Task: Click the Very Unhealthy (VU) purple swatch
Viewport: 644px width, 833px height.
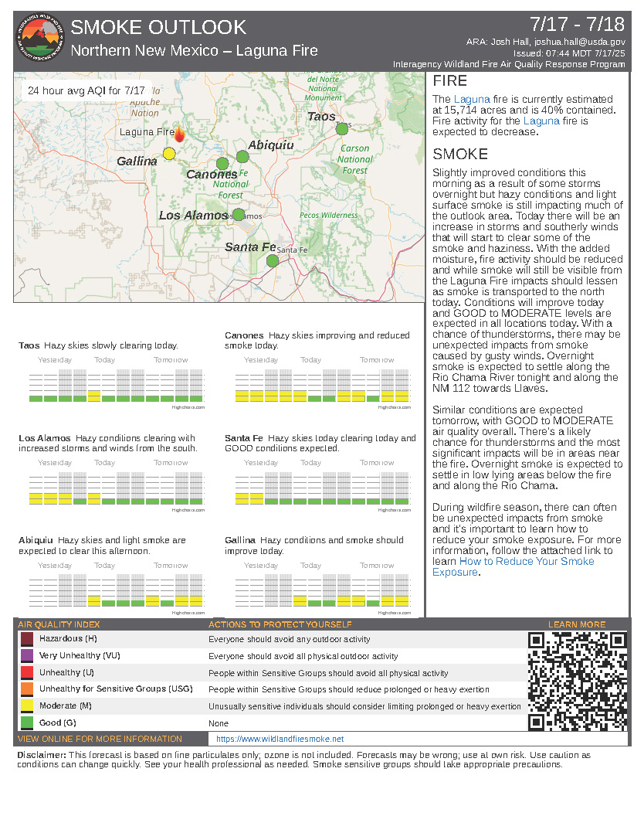Action: (27, 655)
